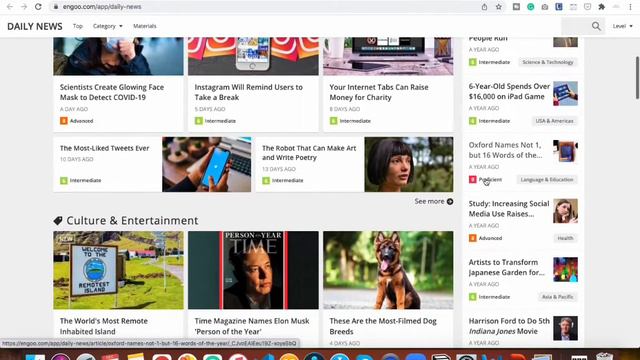The width and height of the screenshot is (640, 360).
Task: Click the search magnifier icon
Action: pos(596,26)
